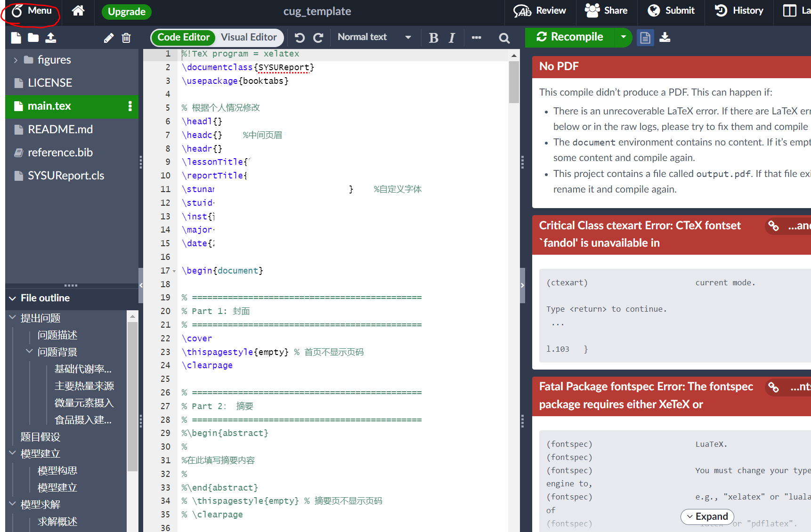Fold the document environment at line 17
The height and width of the screenshot is (532, 811).
pyautogui.click(x=174, y=271)
